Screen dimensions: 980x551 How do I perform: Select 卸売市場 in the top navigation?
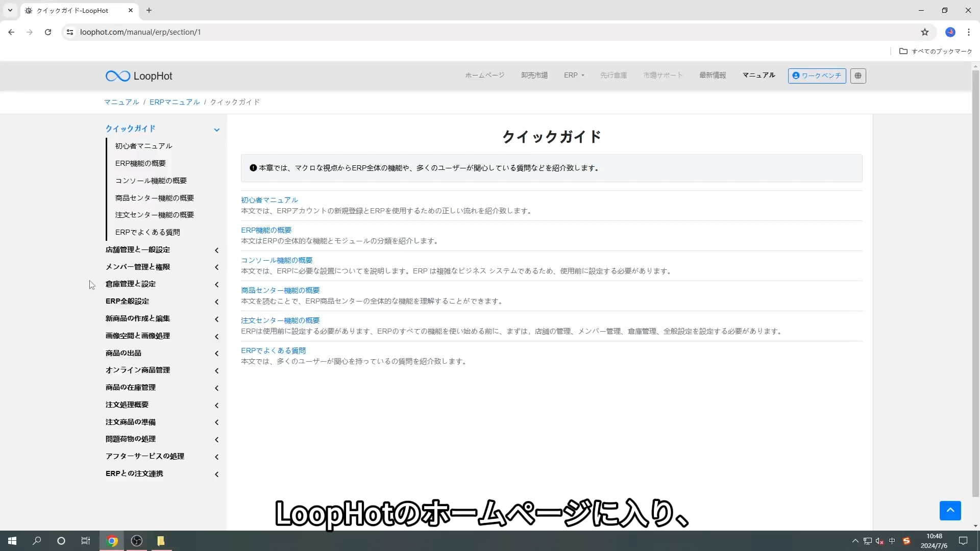(x=534, y=75)
